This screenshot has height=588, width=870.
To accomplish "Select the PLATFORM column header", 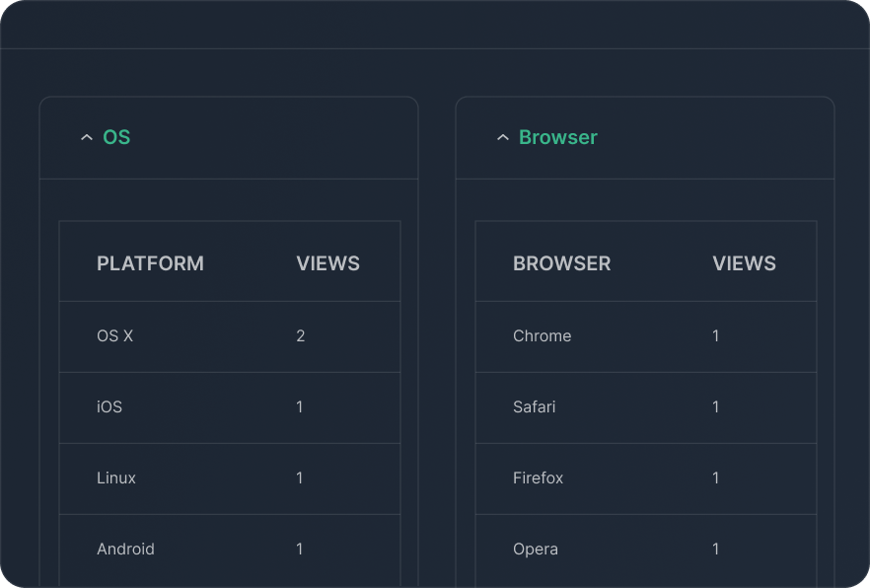I will click(150, 263).
